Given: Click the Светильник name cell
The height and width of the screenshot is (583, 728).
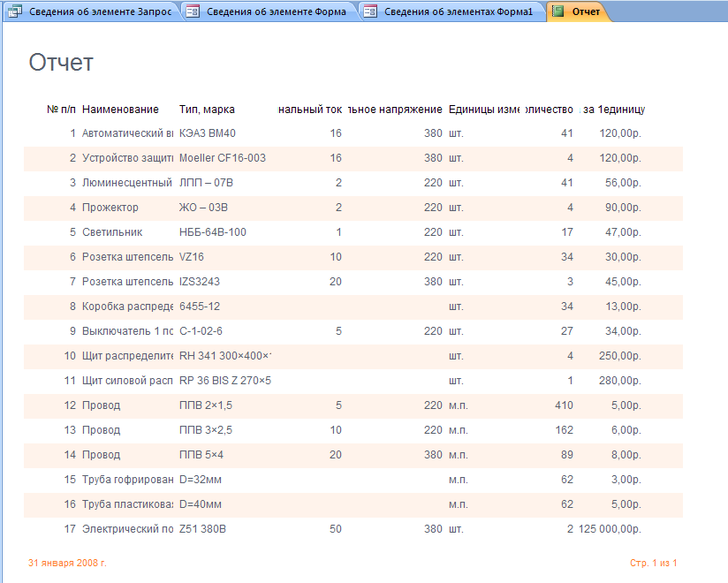Looking at the screenshot, I should click(112, 232).
